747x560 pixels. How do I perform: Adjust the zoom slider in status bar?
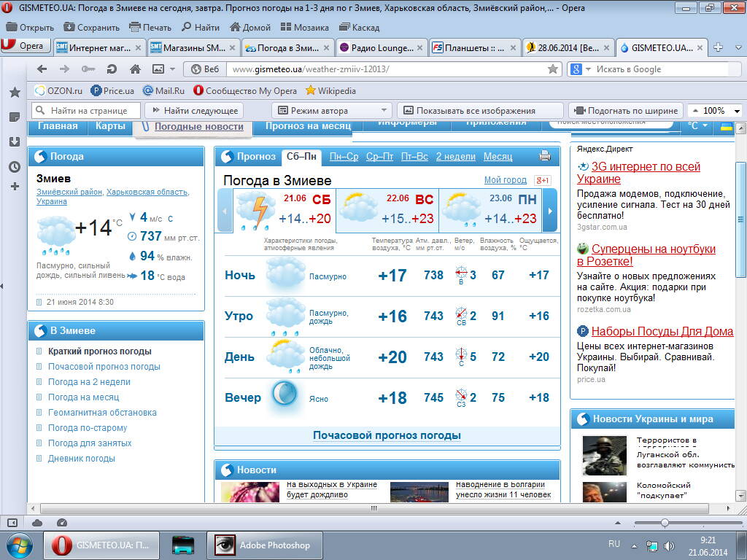tap(665, 523)
